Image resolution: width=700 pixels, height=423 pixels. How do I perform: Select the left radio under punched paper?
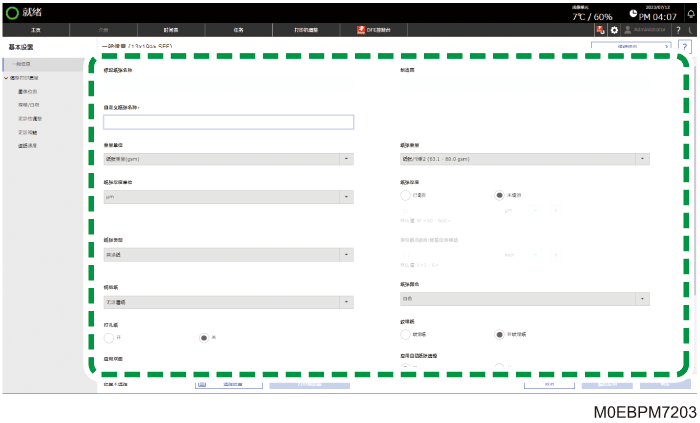coord(109,338)
